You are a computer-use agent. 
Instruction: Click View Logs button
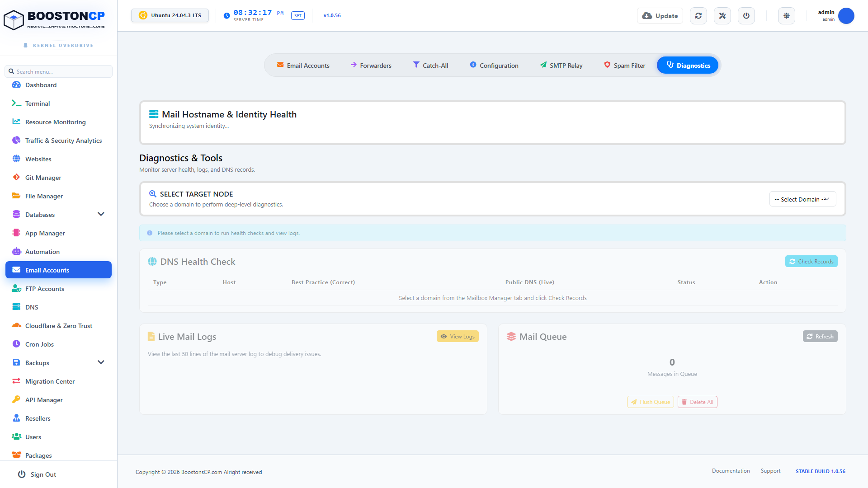(458, 337)
